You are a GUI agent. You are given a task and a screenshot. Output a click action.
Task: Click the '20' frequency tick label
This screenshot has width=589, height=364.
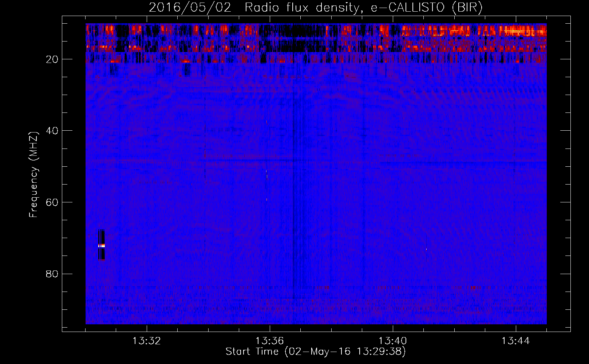[x=52, y=59]
